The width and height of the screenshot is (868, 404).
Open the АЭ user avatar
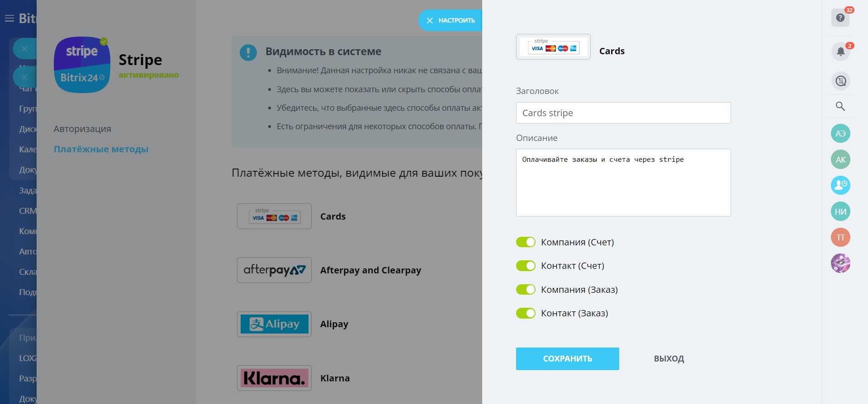pos(840,133)
